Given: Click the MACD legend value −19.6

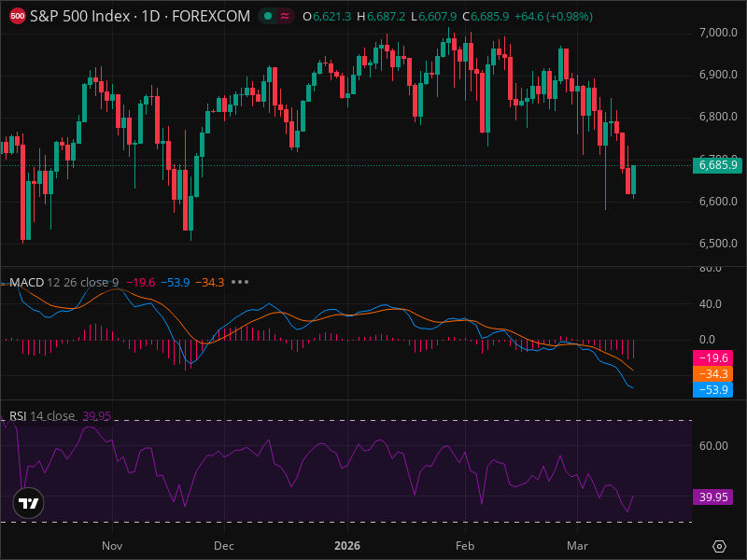Looking at the screenshot, I should tap(141, 283).
